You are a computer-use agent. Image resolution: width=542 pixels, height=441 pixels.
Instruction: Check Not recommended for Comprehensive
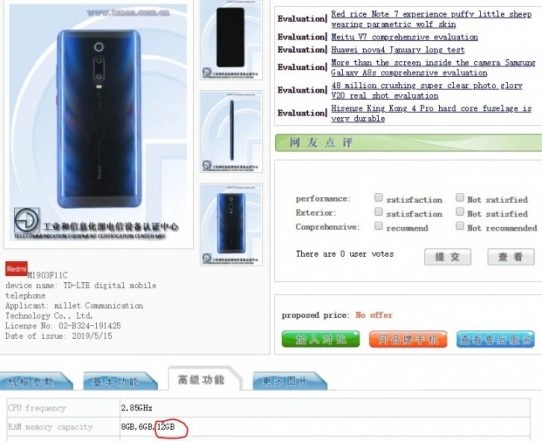[460, 226]
